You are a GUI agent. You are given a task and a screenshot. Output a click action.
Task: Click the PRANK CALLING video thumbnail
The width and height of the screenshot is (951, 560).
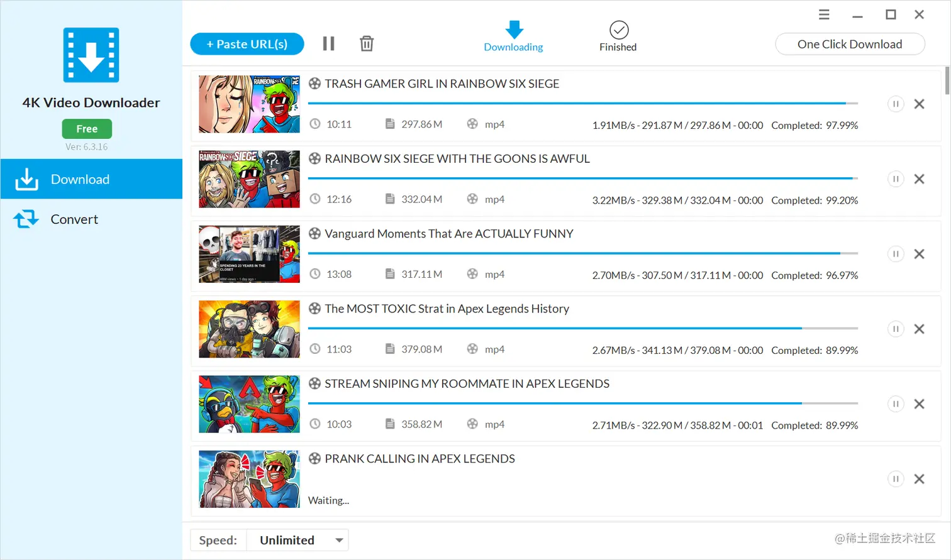pos(248,480)
